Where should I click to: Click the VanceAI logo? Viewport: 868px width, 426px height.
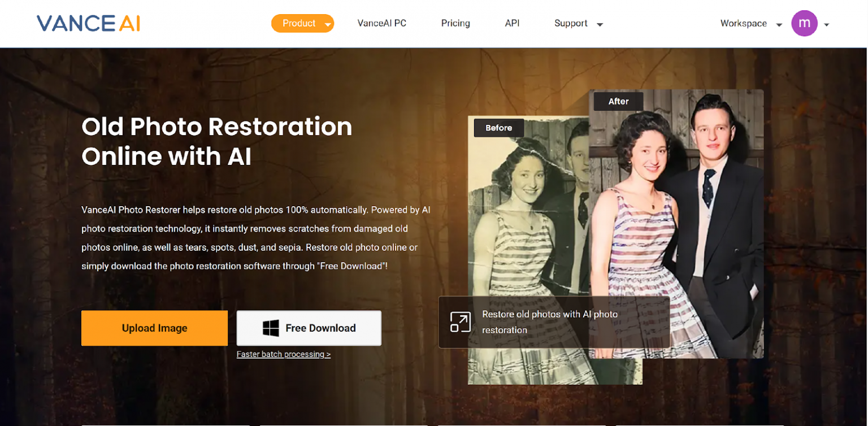point(88,23)
